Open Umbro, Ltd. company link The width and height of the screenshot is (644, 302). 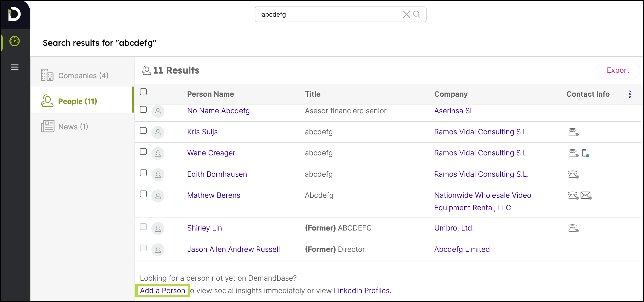pos(454,228)
